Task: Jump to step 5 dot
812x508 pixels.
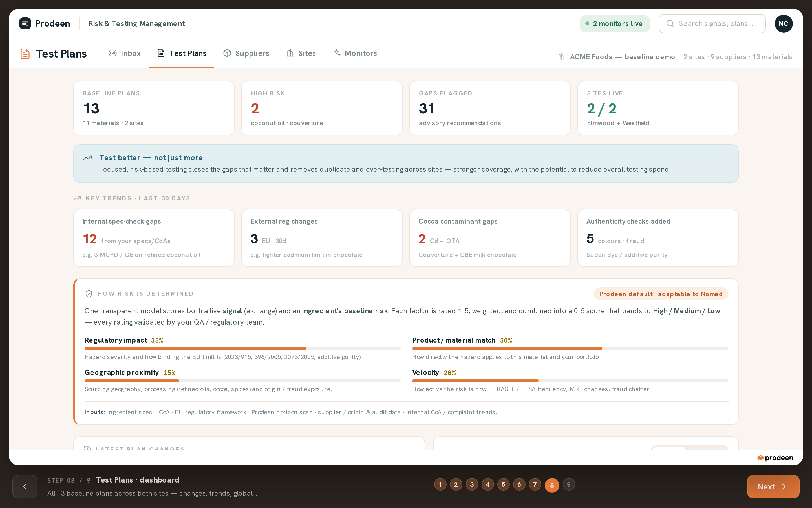Action: click(503, 485)
